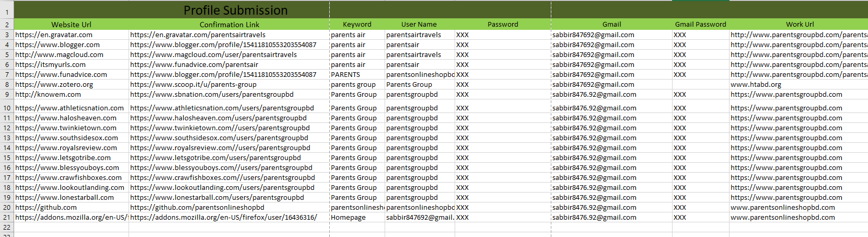Select row 22 header
The image size is (868, 237).
[7, 228]
